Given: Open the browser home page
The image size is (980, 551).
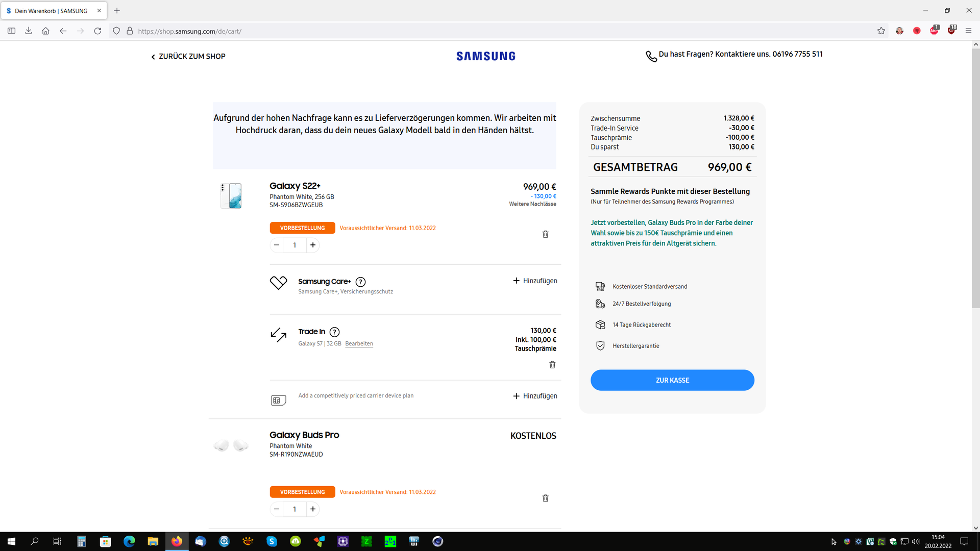Looking at the screenshot, I should 45,31.
